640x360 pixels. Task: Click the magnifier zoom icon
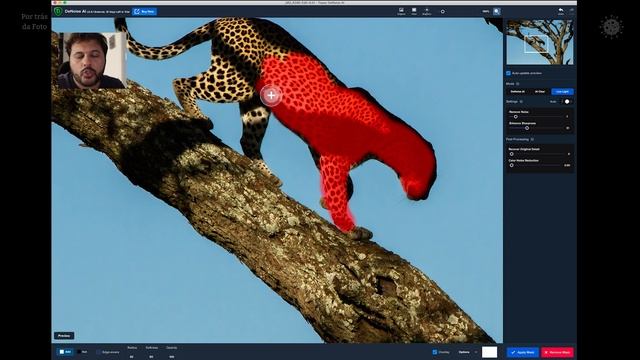click(x=496, y=11)
